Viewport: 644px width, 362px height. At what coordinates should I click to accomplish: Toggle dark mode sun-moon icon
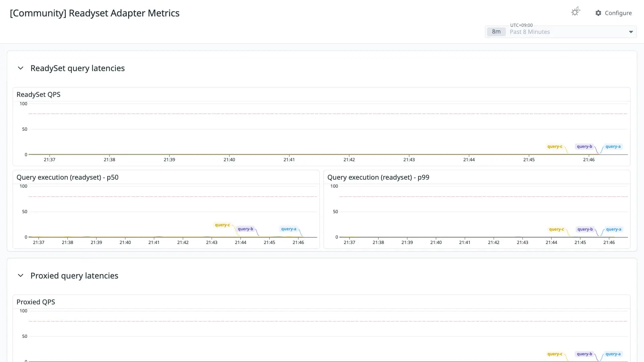(x=576, y=12)
